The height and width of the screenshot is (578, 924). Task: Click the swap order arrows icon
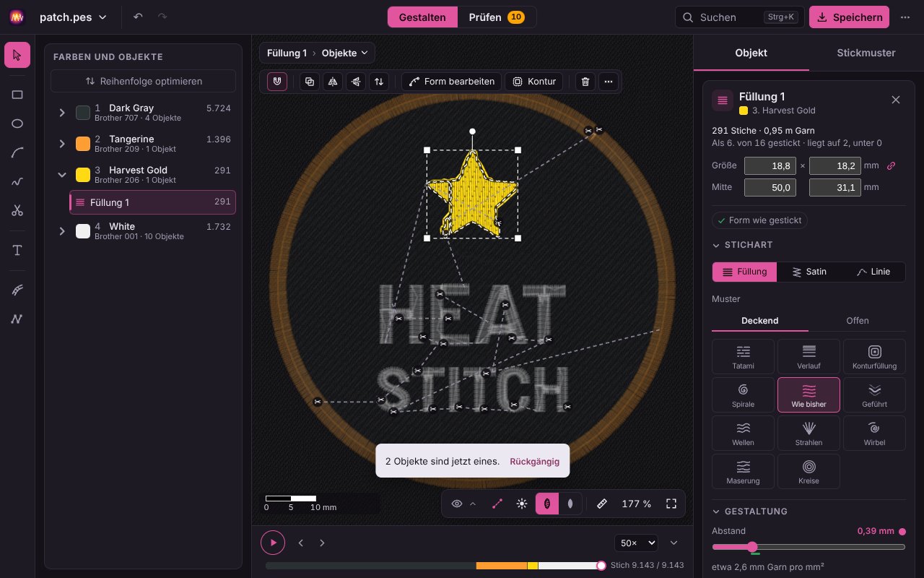(379, 82)
